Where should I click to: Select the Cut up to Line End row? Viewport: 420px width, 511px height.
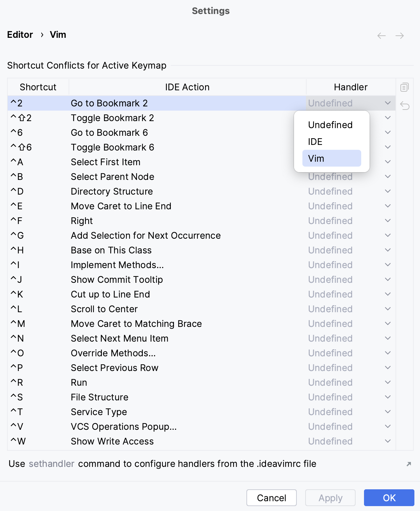[140, 294]
